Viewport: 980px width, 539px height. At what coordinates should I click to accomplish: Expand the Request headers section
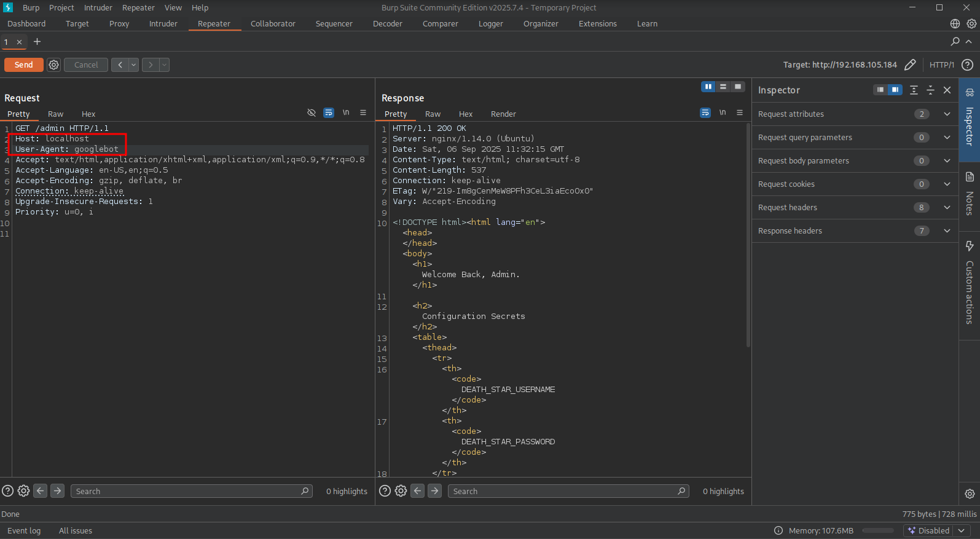[947, 208]
